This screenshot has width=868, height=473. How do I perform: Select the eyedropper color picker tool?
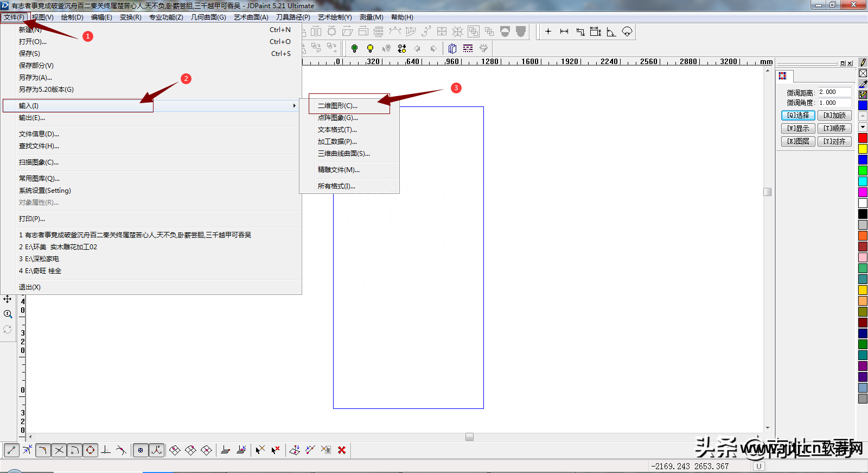pos(863,84)
